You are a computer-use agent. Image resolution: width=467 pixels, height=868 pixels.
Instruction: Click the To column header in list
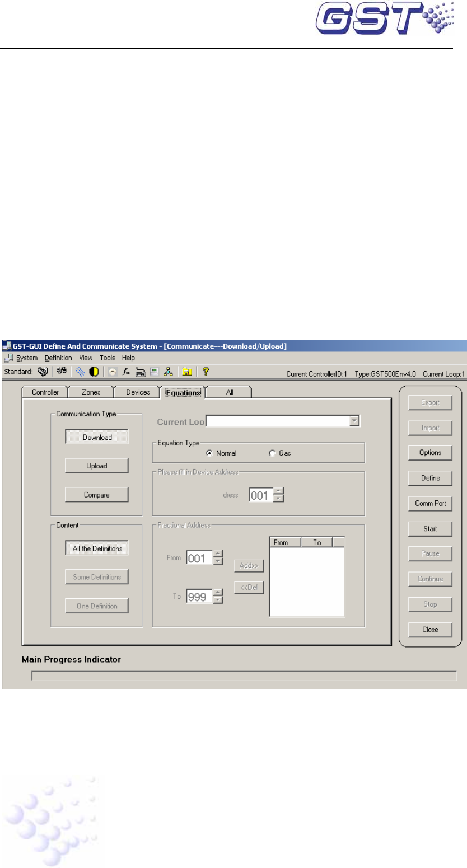pos(317,542)
